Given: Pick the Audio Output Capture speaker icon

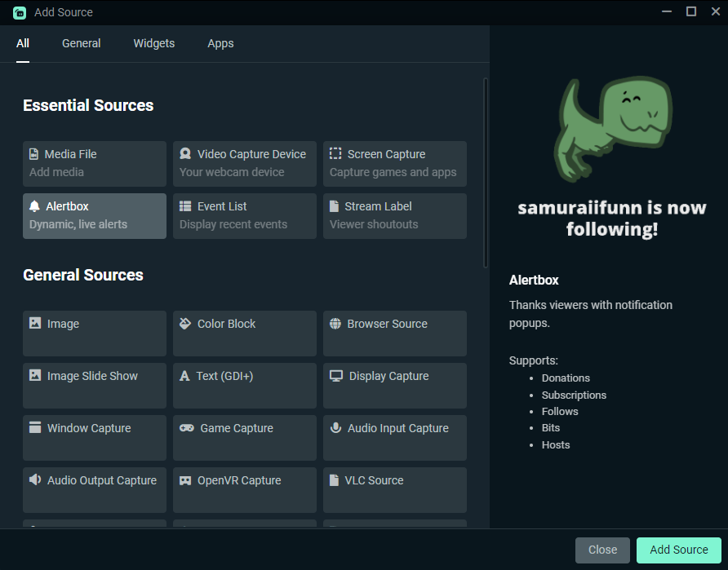Looking at the screenshot, I should point(35,479).
